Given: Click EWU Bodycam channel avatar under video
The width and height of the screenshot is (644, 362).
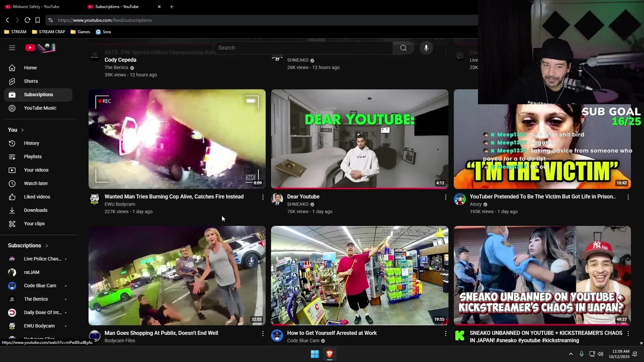Looking at the screenshot, I should (x=95, y=200).
